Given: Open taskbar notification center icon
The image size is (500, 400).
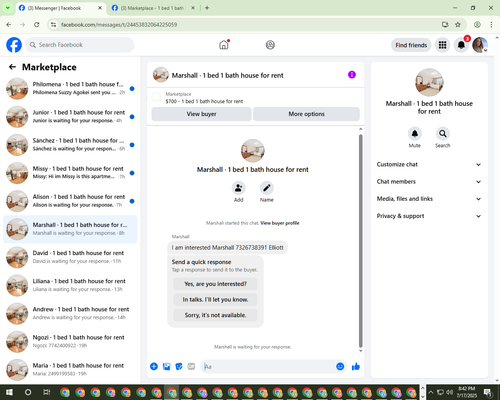Looking at the screenshot, I should click(488, 392).
